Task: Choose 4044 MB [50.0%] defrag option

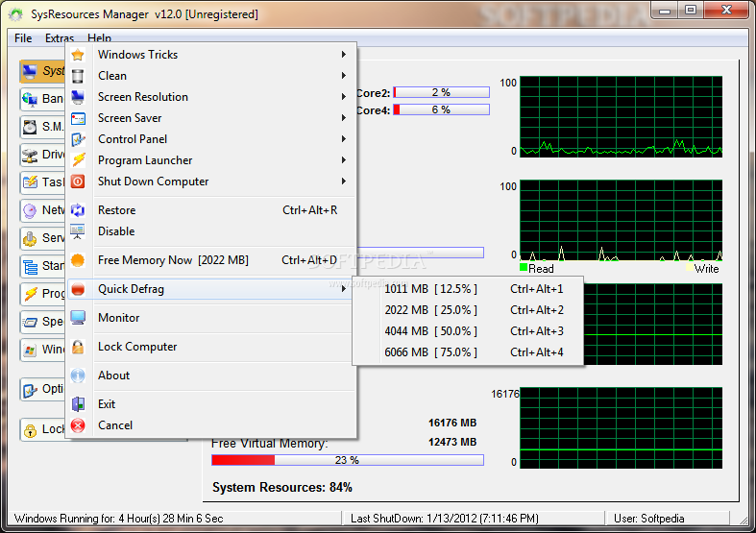Action: click(468, 331)
